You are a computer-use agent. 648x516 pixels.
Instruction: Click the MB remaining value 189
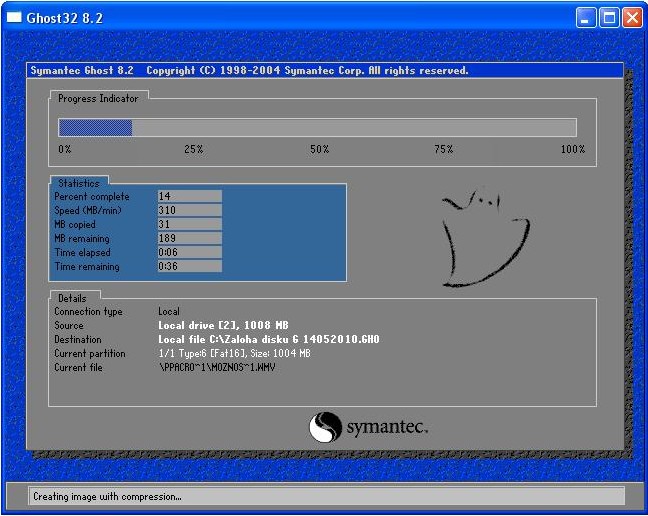[x=190, y=238]
